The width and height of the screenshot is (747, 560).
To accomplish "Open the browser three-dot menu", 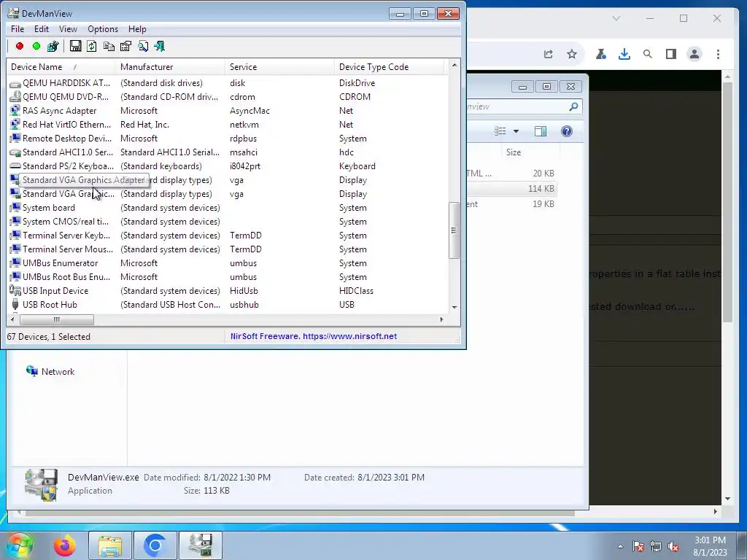I will pos(718,54).
